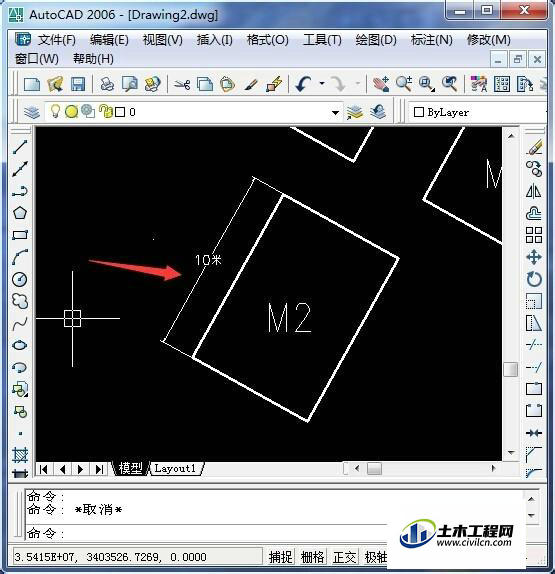
Task: Select the Mirror tool
Action: coord(534,191)
